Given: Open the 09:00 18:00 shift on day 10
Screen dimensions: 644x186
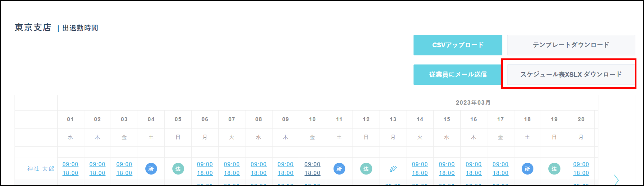Looking at the screenshot, I should [312, 168].
